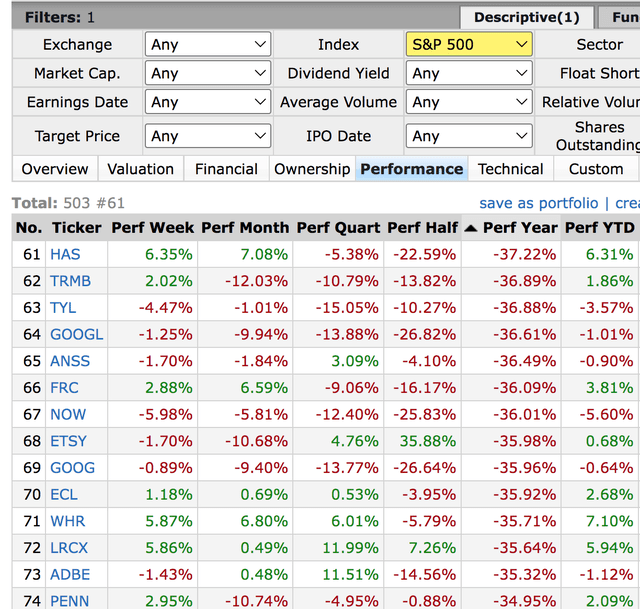Expand the Market Cap. dropdown
The height and width of the screenshot is (609, 640).
point(208,73)
